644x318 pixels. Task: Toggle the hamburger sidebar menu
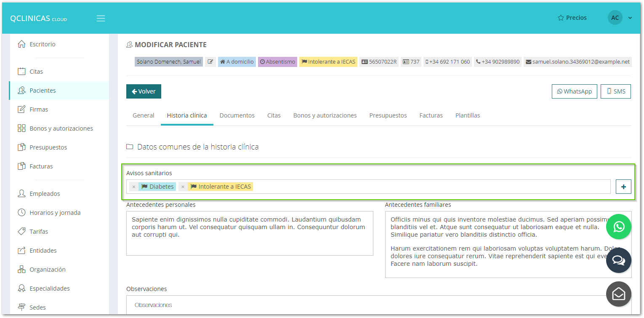101,19
